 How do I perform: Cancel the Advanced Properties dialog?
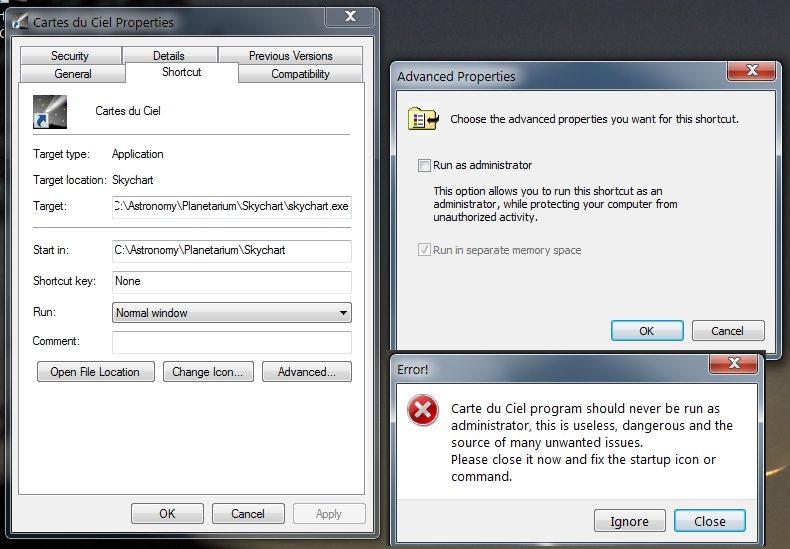[728, 331]
